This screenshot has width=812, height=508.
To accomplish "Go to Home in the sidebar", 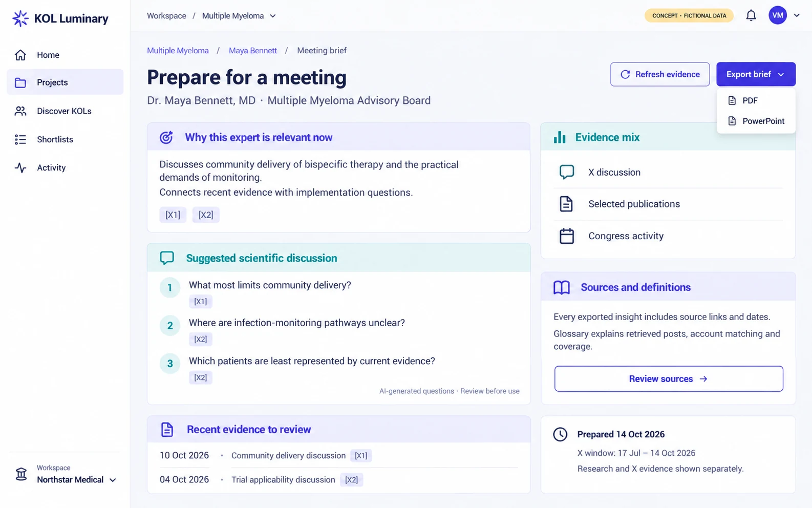I will [x=65, y=55].
